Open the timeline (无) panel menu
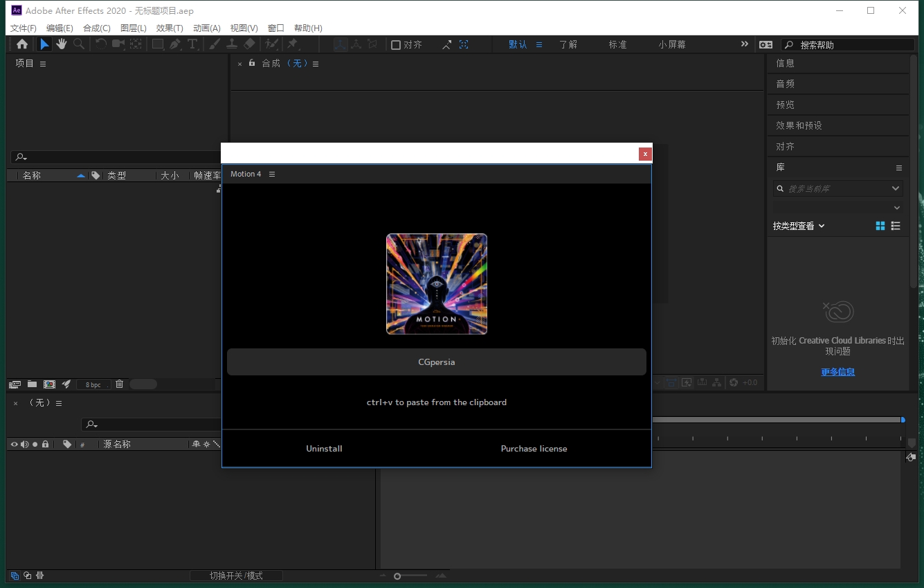This screenshot has height=588, width=924. (59, 403)
